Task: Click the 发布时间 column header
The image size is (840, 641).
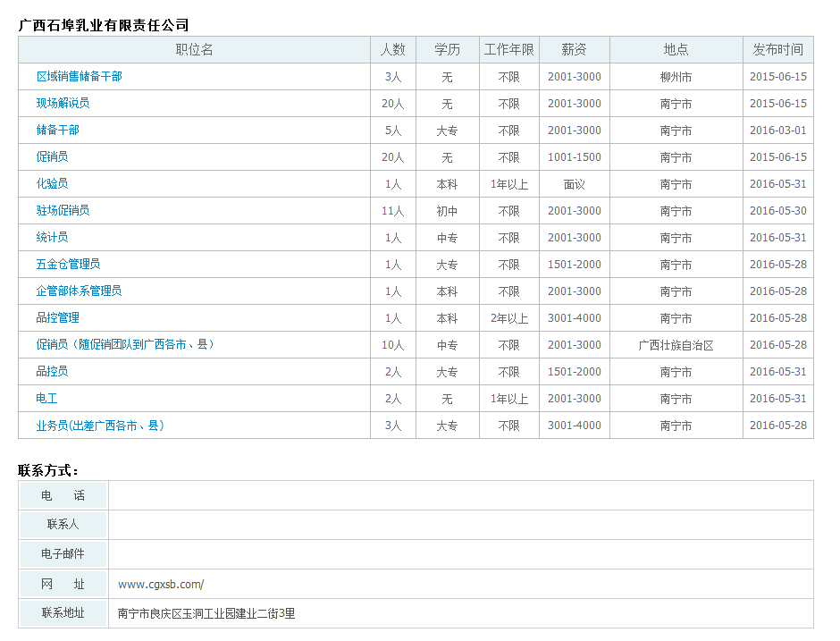Action: (x=777, y=50)
